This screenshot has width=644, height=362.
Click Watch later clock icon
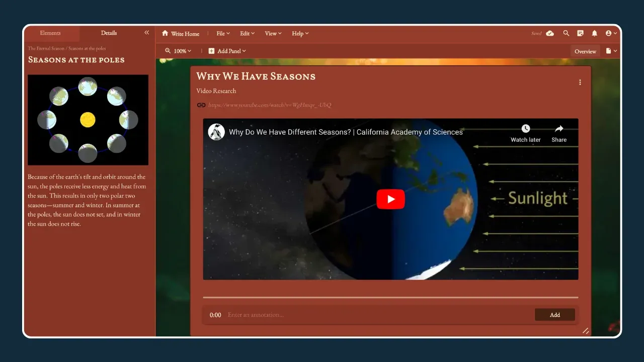(x=525, y=129)
